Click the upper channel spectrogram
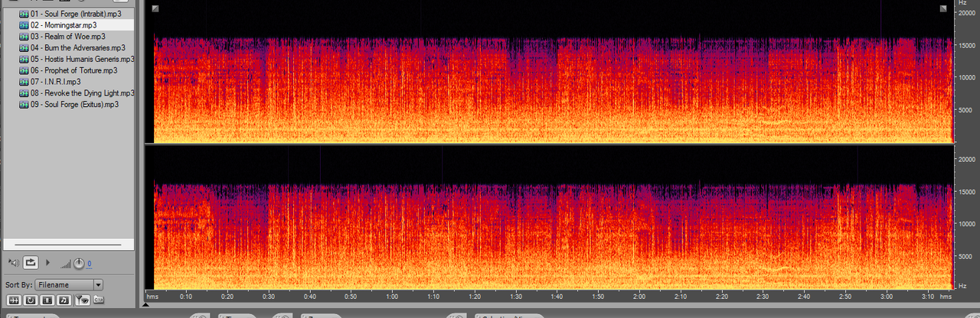The height and width of the screenshot is (318, 980). [549, 71]
